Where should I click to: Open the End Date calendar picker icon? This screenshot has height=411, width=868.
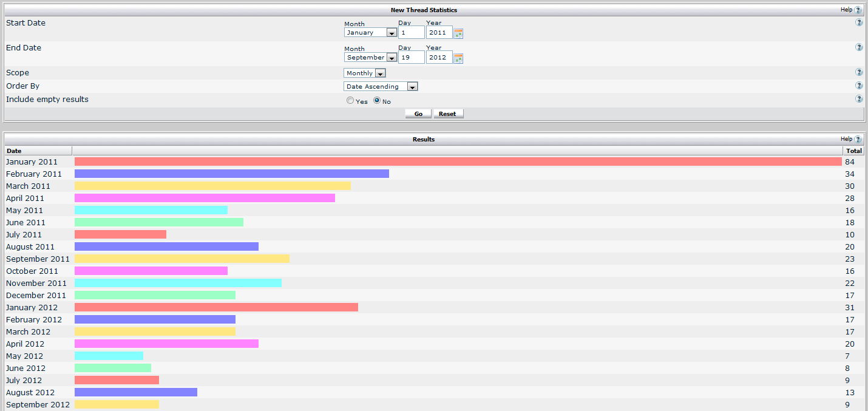pyautogui.click(x=458, y=58)
